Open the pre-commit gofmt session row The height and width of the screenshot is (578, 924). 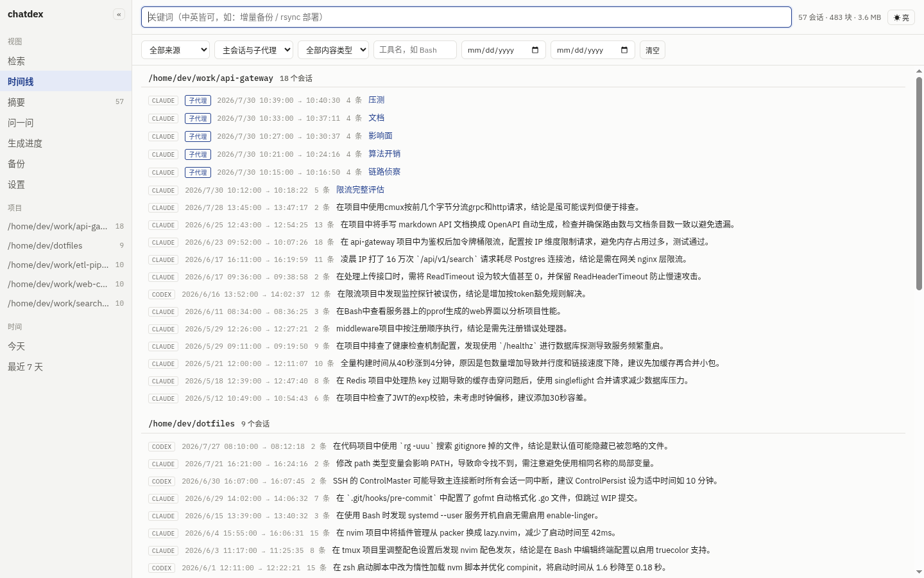tap(523, 498)
